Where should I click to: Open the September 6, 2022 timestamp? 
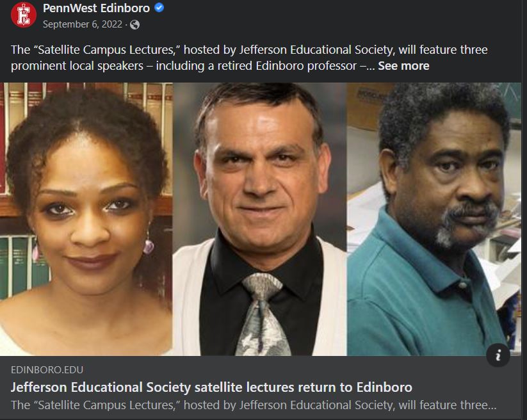pos(83,25)
